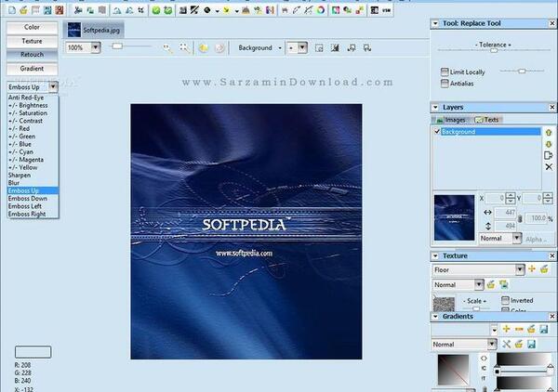Viewport: 558px width, 392px height.
Task: Click the green Redo circle icon
Action: tap(167, 10)
